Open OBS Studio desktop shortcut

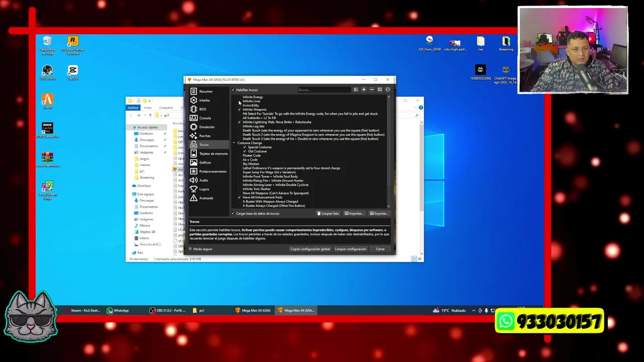(47, 73)
